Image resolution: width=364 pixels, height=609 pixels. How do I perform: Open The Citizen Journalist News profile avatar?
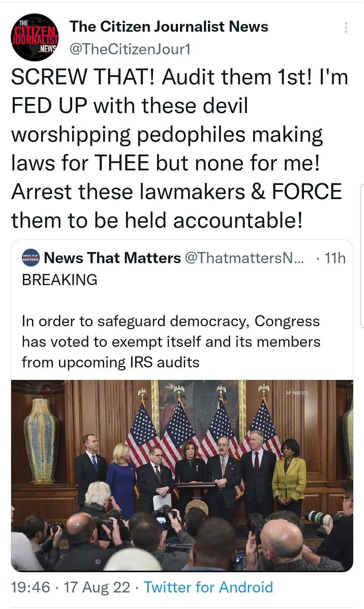point(35,37)
